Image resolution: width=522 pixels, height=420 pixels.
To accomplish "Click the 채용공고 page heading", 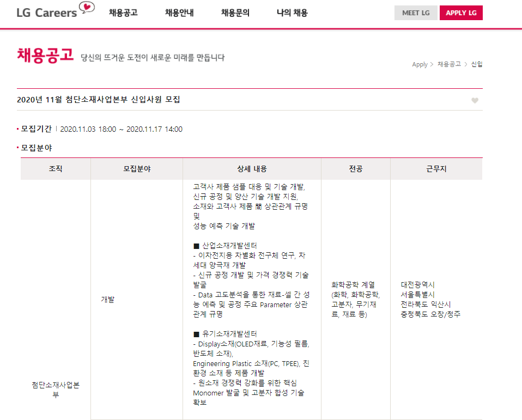I will [45, 55].
